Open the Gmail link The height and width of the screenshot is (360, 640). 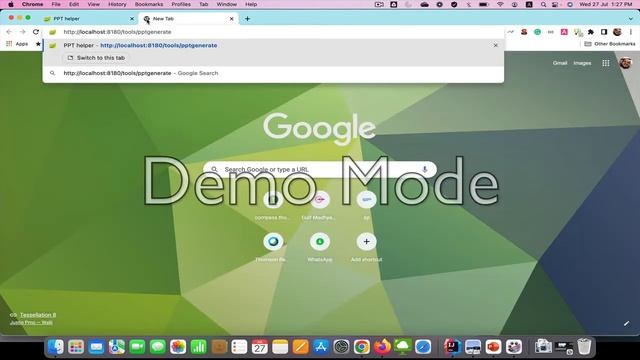pyautogui.click(x=560, y=63)
